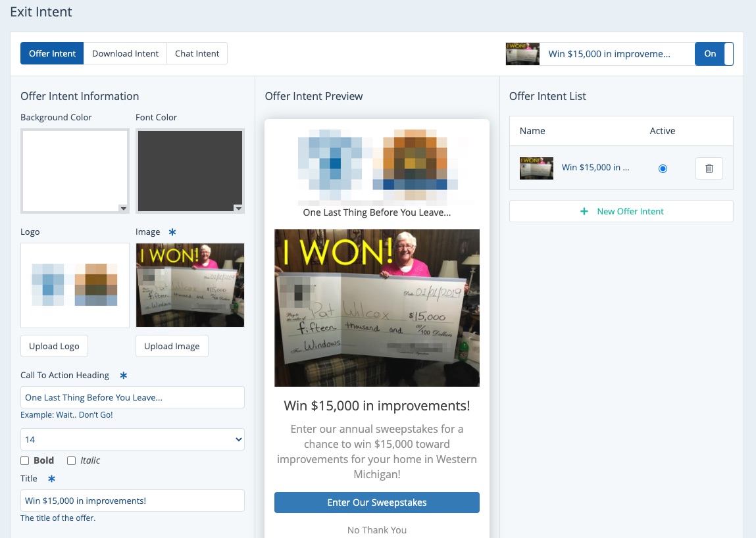The width and height of the screenshot is (756, 538).
Task: Click the I WON image thumbnail
Action: click(x=189, y=285)
